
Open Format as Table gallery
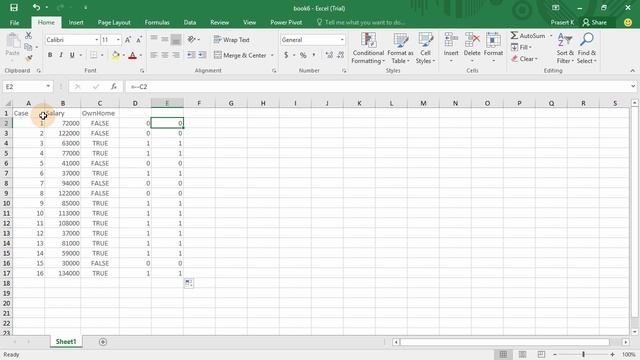pyautogui.click(x=400, y=48)
